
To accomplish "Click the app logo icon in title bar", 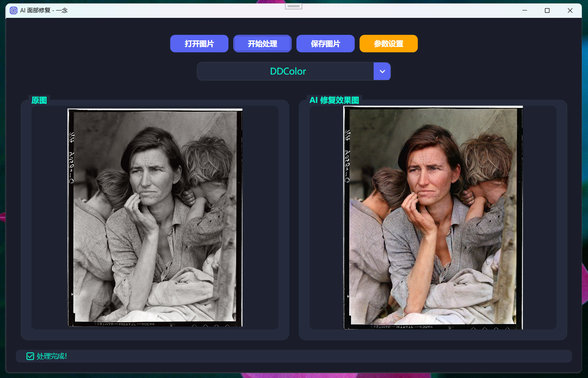I will 14,10.
